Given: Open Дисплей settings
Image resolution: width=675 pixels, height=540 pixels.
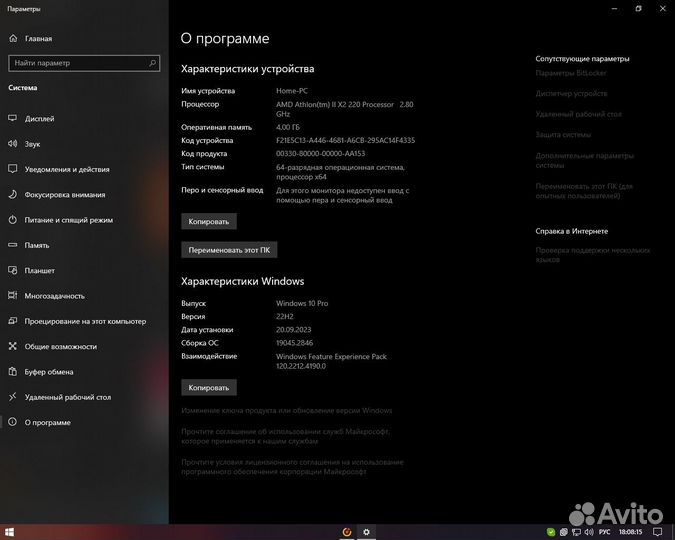Looking at the screenshot, I should (31, 118).
